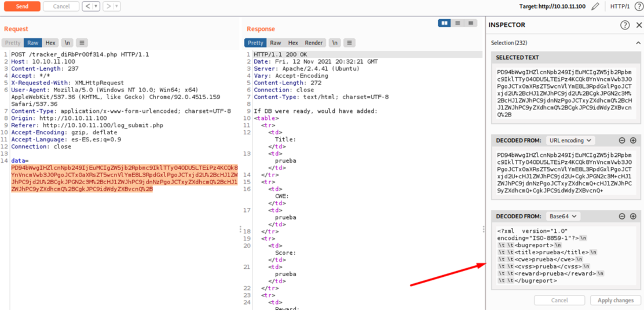
Task: Open the Base64 decoding dropdown
Action: (562, 216)
